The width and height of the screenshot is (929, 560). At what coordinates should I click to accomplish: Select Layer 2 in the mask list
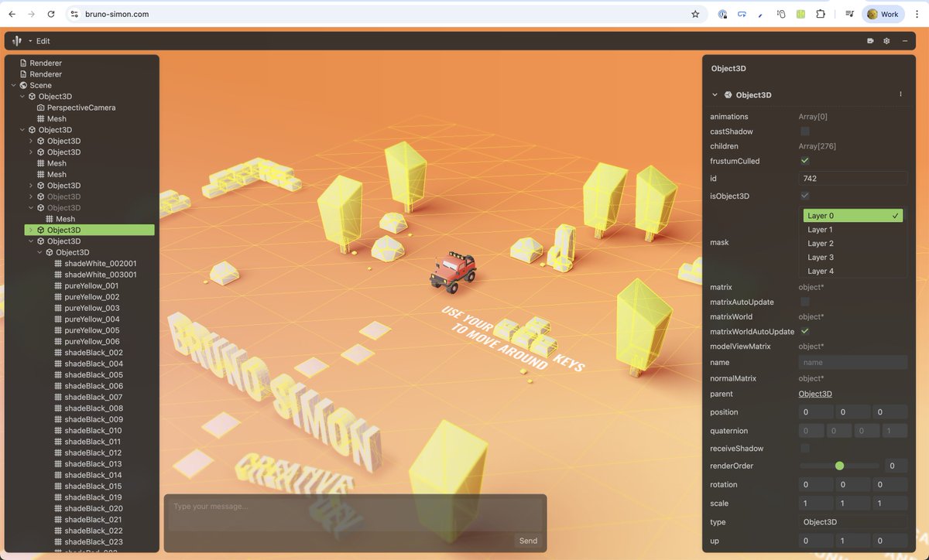pos(853,244)
